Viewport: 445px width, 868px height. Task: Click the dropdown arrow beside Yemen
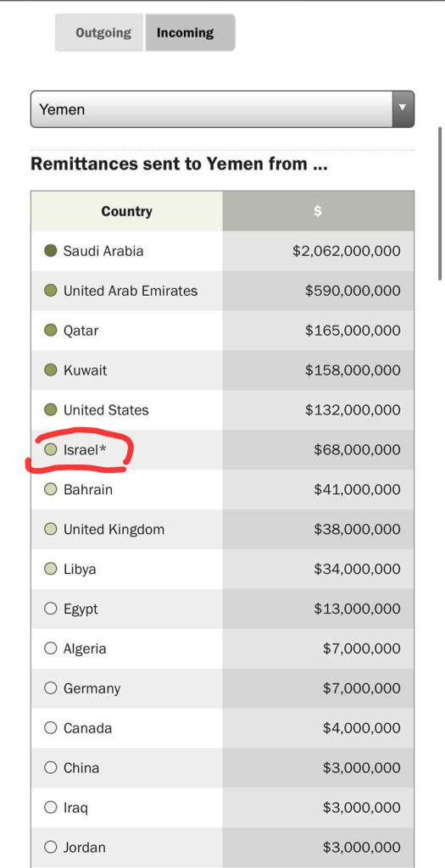[403, 109]
